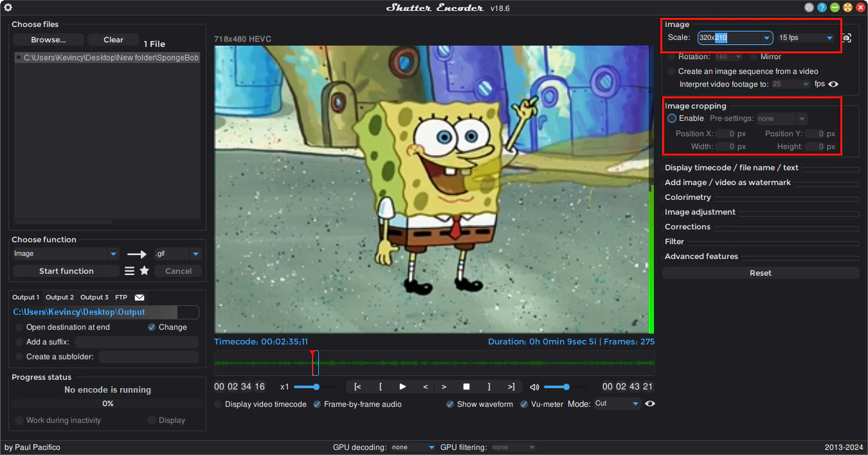Open the .gif format dropdown
Screen dimensions: 868x455
point(195,254)
